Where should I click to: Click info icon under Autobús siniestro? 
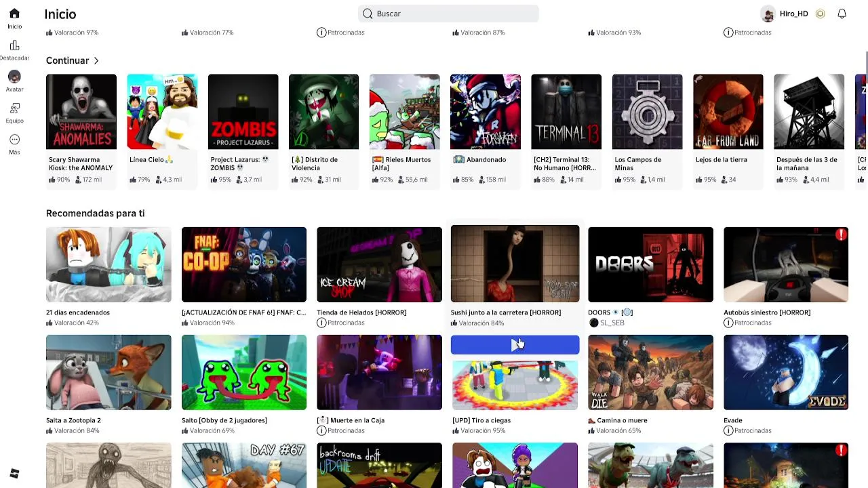[x=728, y=323]
